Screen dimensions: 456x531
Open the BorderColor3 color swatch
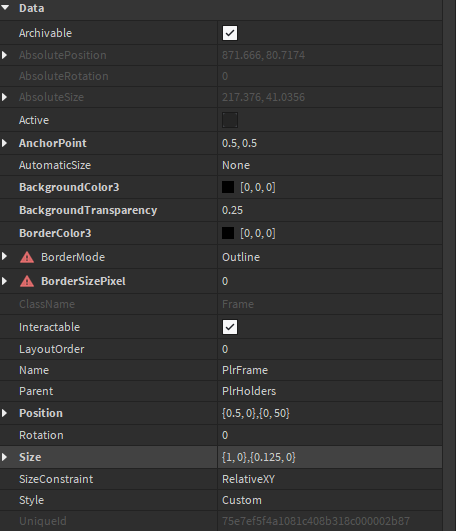tap(228, 233)
